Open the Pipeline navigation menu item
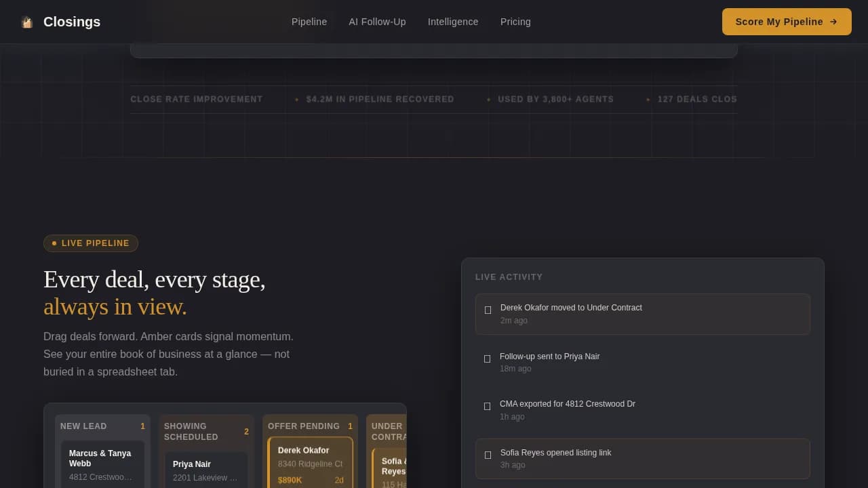 (x=309, y=22)
